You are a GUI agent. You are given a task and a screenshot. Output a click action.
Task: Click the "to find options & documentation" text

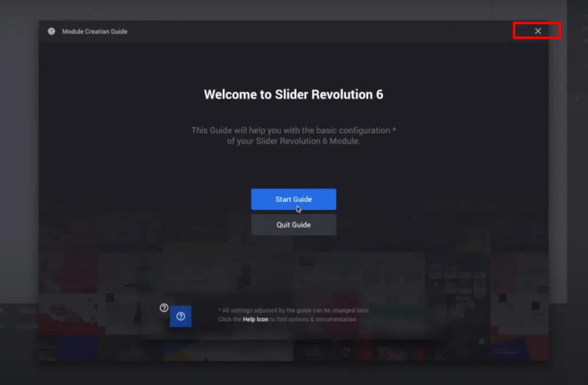[313, 319]
